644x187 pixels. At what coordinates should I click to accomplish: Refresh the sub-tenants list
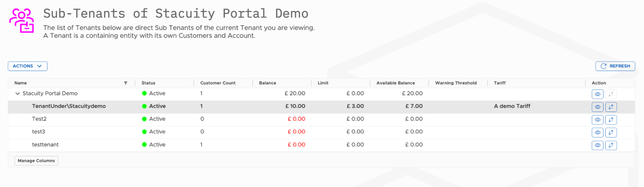click(x=615, y=66)
